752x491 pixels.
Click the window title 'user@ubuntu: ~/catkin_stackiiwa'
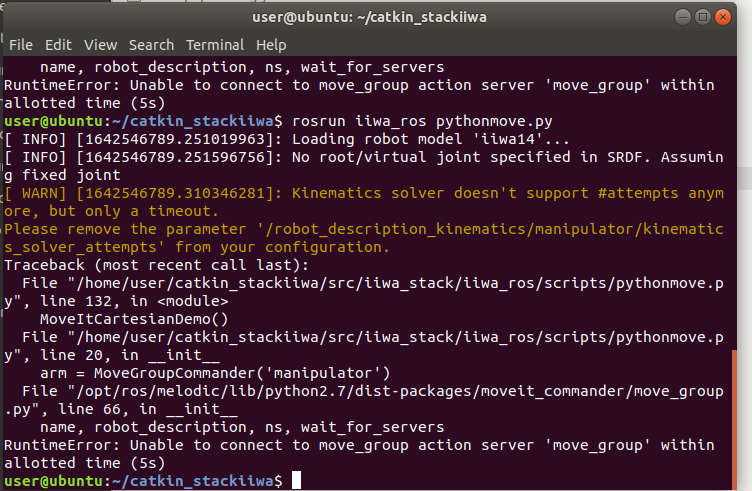point(369,17)
